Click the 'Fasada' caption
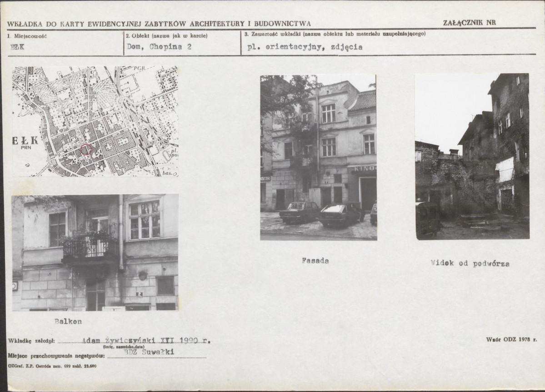 (315, 261)
